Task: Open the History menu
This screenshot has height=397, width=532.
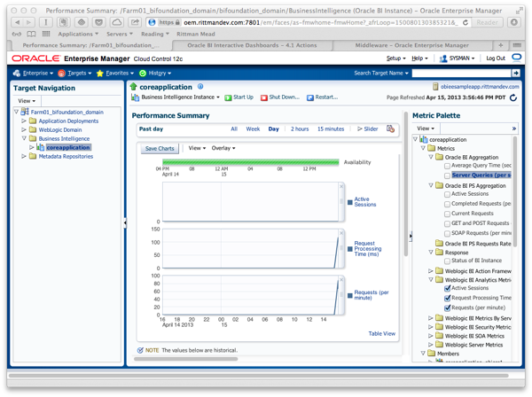Action: [155, 73]
